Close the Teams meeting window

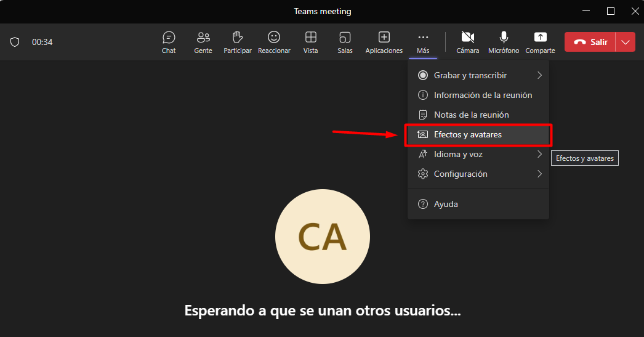click(635, 11)
